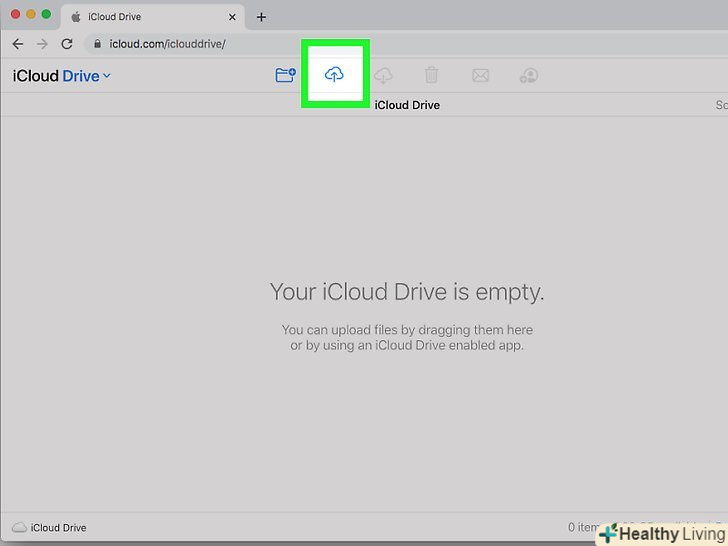Screen dimensions: 728x546
Task: Click the email envelope icon
Action: (x=480, y=75)
